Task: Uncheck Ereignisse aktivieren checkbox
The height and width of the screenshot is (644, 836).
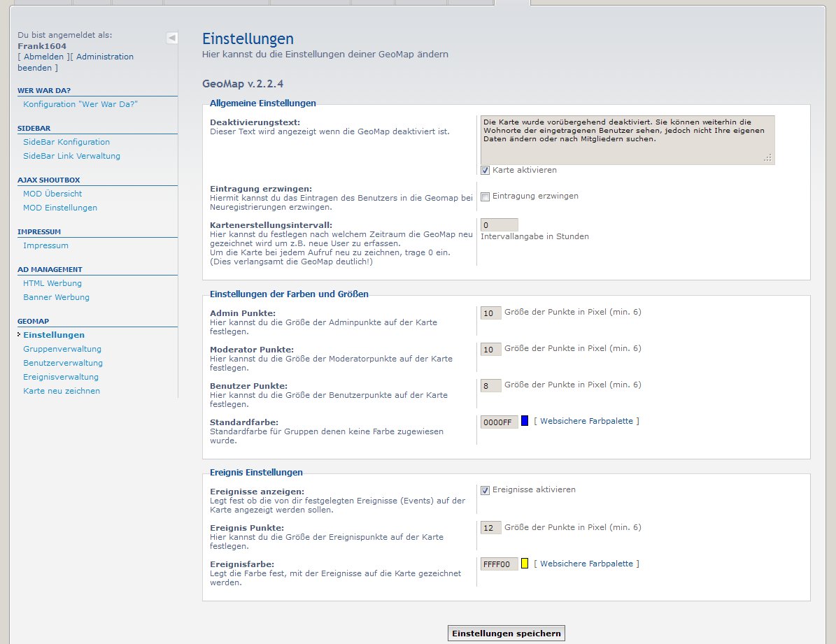Action: [485, 490]
